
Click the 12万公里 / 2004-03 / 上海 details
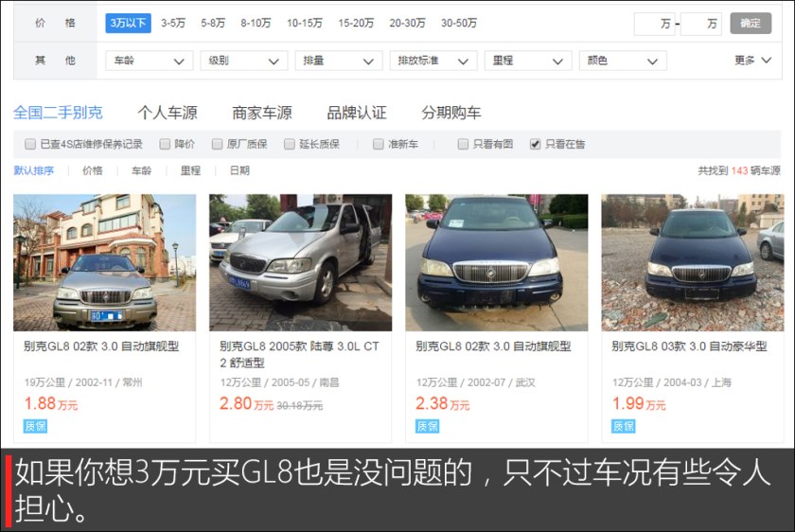click(x=671, y=382)
